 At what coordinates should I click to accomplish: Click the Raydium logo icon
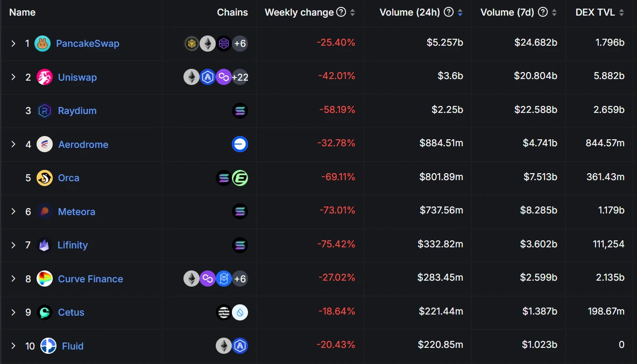[45, 111]
